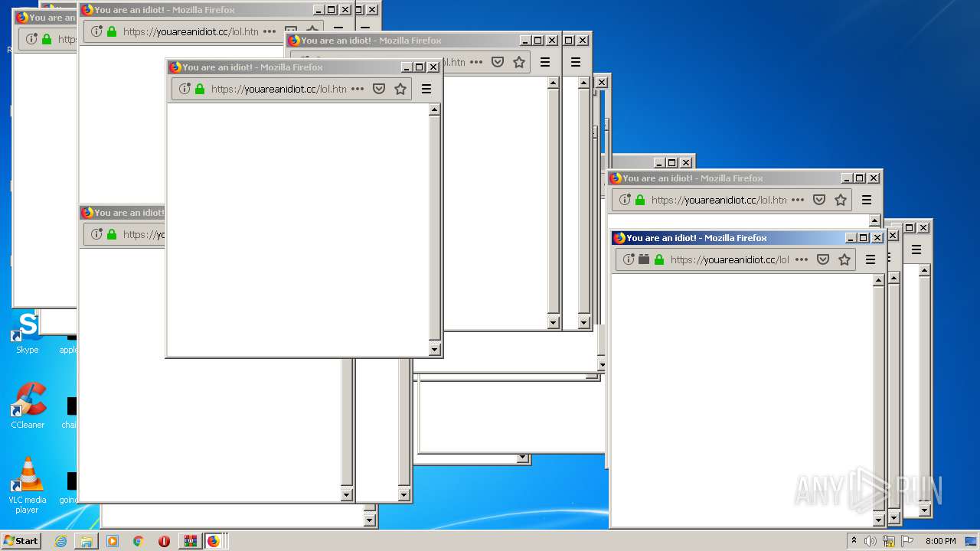Image resolution: width=980 pixels, height=551 pixels.
Task: Click green padlock in active blue-titled window
Action: (x=659, y=259)
